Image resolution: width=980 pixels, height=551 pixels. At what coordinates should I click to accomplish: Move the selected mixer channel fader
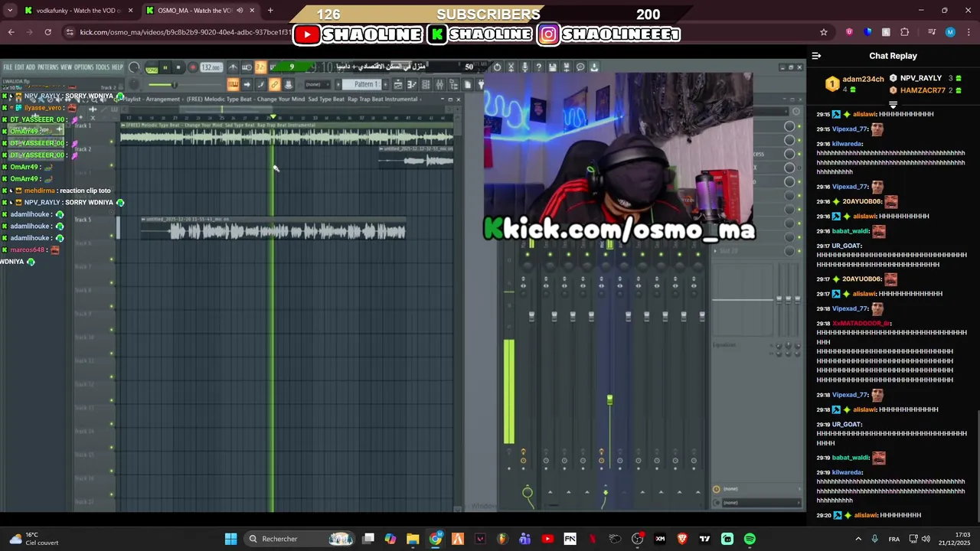point(609,399)
